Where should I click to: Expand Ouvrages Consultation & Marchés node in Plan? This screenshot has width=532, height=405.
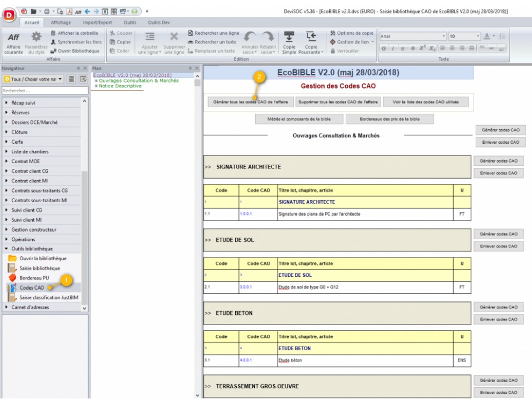click(96, 80)
